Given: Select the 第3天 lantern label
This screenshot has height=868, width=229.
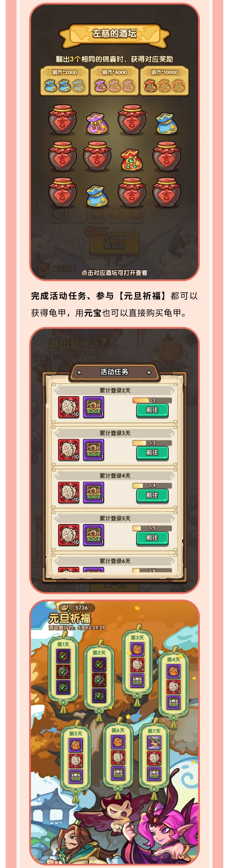Looking at the screenshot, I should tap(137, 638).
